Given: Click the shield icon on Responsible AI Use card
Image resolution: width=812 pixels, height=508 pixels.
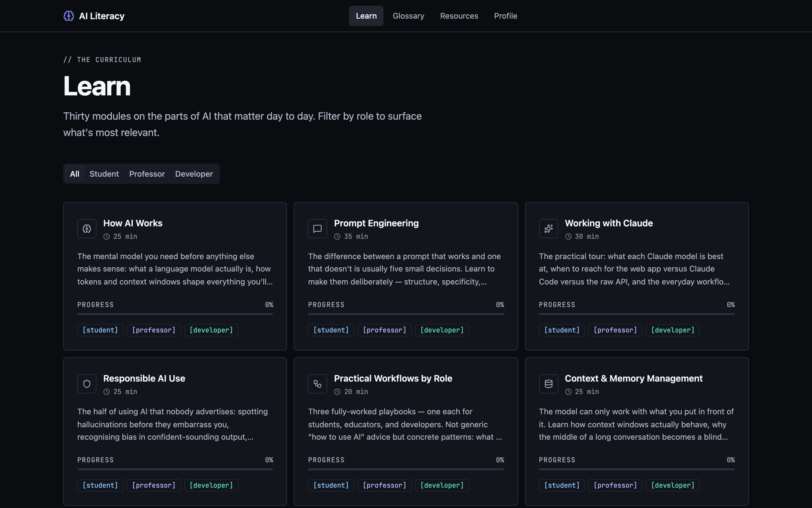Looking at the screenshot, I should [87, 384].
